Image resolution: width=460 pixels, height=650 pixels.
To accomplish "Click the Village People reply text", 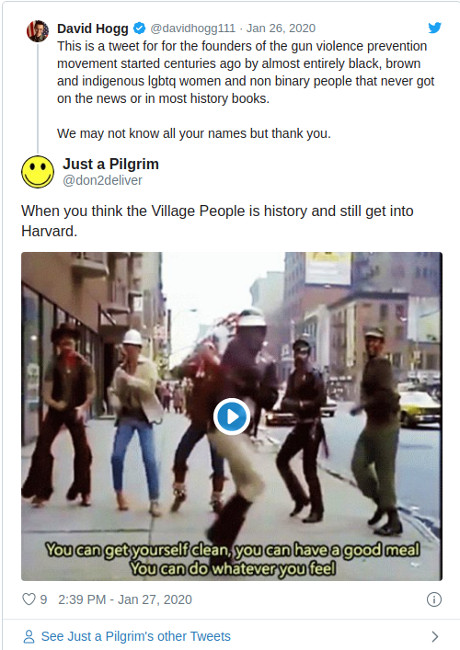I will (x=217, y=221).
